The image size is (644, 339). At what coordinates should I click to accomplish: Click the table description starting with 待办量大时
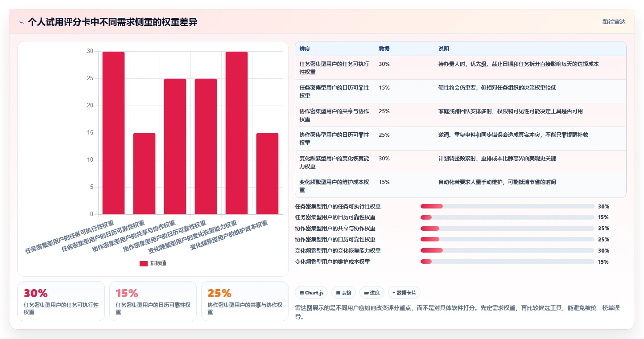[518, 64]
